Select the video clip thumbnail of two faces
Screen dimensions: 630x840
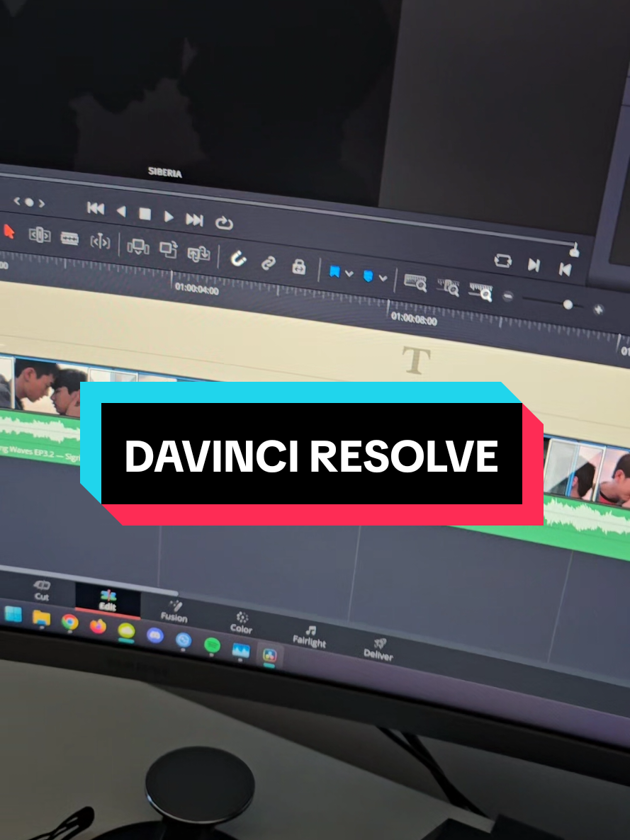[x=50, y=387]
